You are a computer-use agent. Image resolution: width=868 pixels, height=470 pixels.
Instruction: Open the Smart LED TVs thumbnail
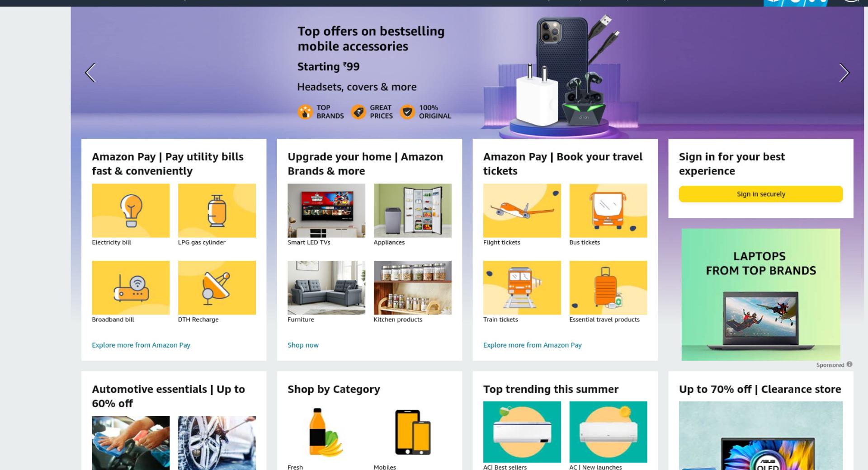click(326, 210)
